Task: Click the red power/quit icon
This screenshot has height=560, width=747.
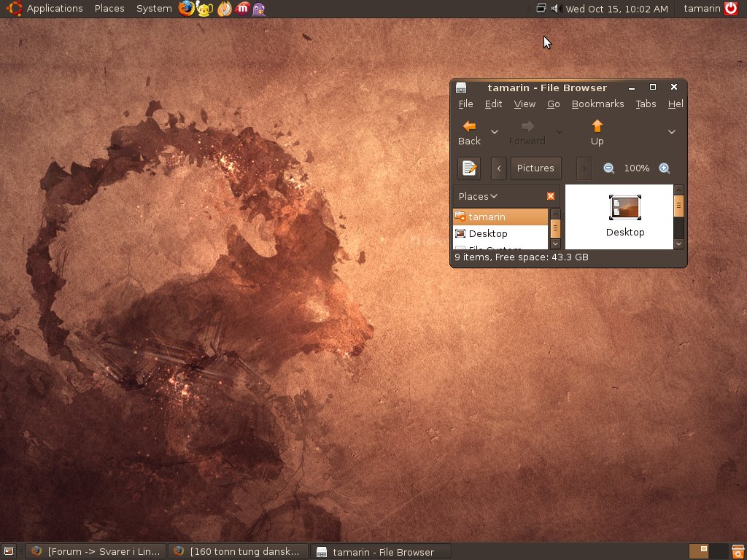Action: (731, 9)
